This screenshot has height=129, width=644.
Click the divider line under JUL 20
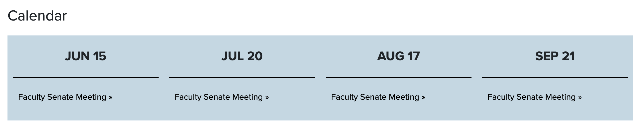coord(242,78)
